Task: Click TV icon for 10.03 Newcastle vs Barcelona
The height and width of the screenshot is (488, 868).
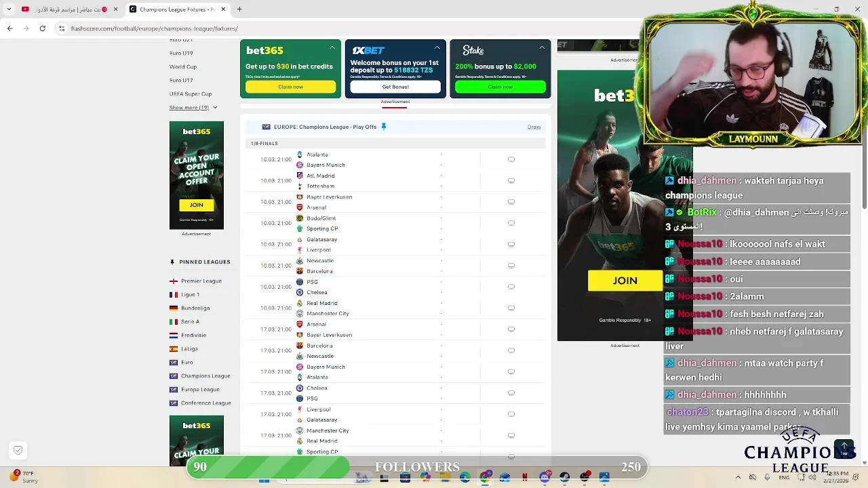Action: coord(511,266)
